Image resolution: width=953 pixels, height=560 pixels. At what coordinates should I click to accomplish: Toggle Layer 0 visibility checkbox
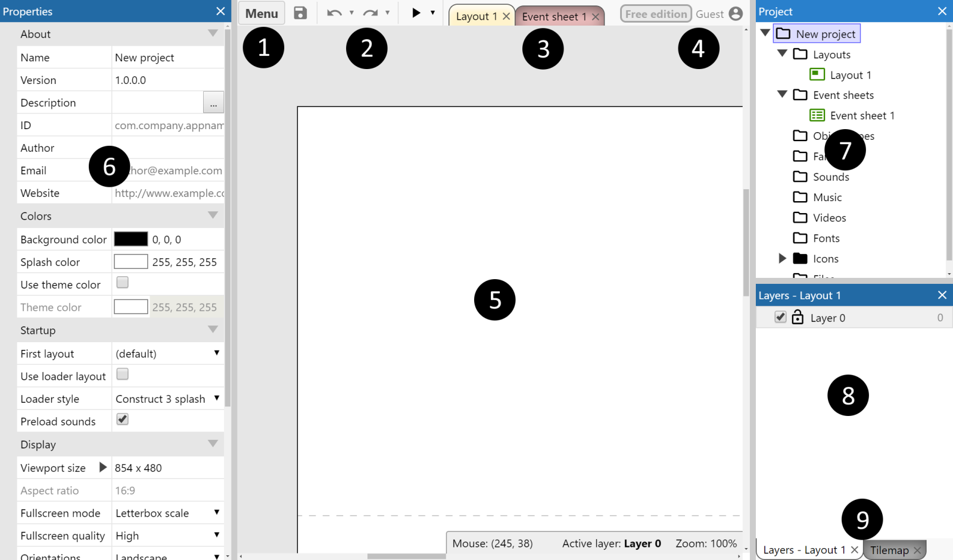point(780,317)
